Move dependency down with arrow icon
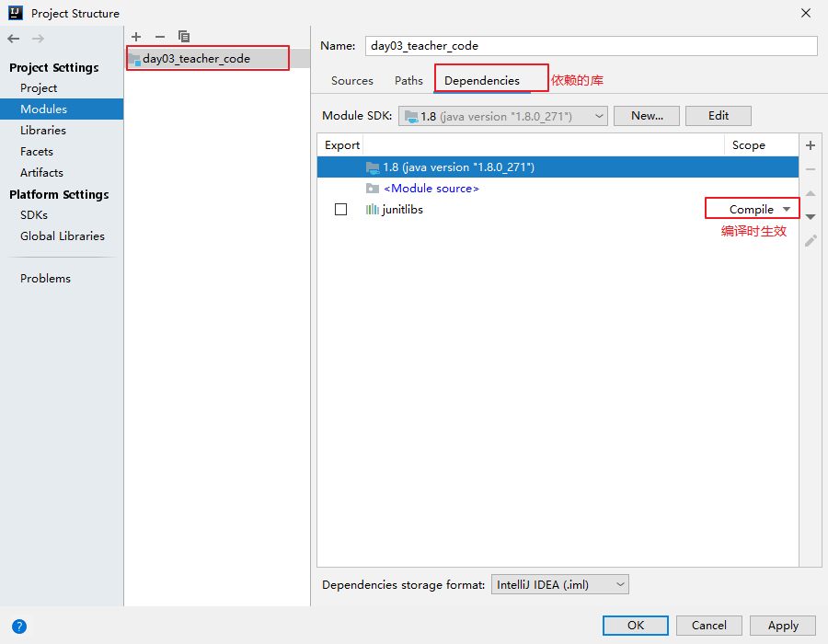This screenshot has width=828, height=644. 811,217
